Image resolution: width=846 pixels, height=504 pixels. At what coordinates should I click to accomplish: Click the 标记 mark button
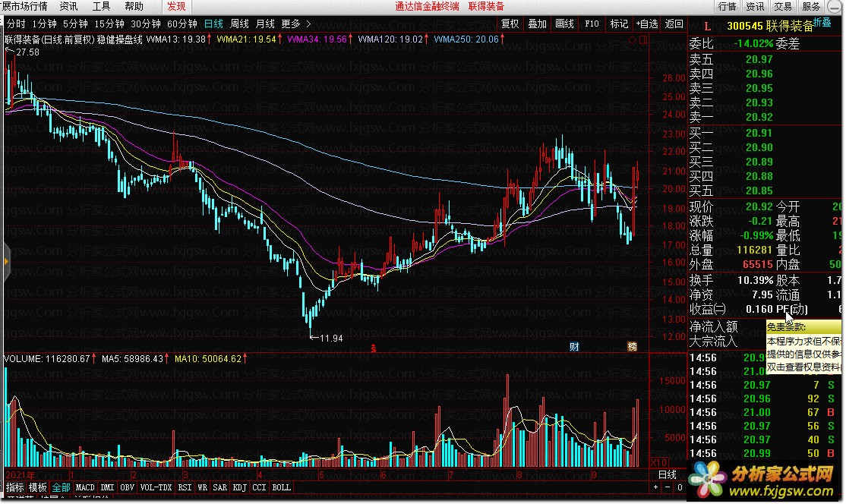pyautogui.click(x=619, y=24)
